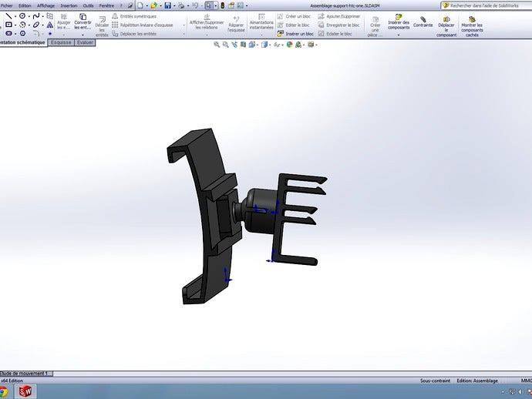This screenshot has width=532, height=399.
Task: Select the Rectangle sketch tool
Action: 8,25
